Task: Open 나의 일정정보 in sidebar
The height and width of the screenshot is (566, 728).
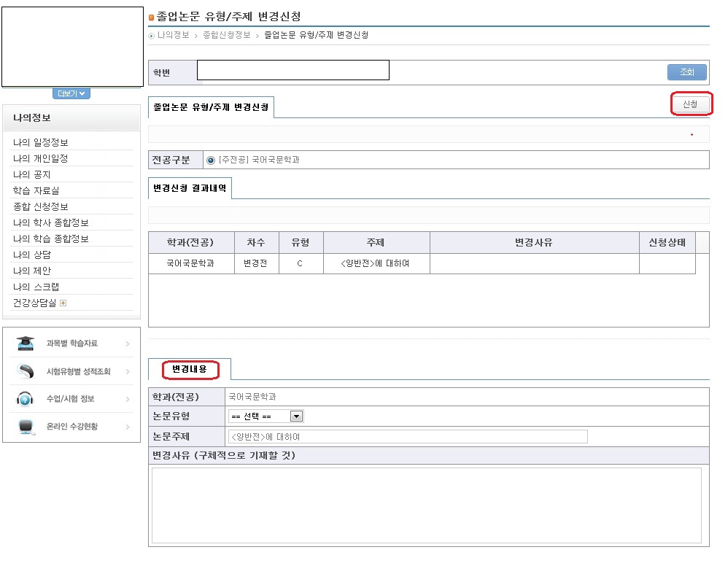Action: coord(41,143)
